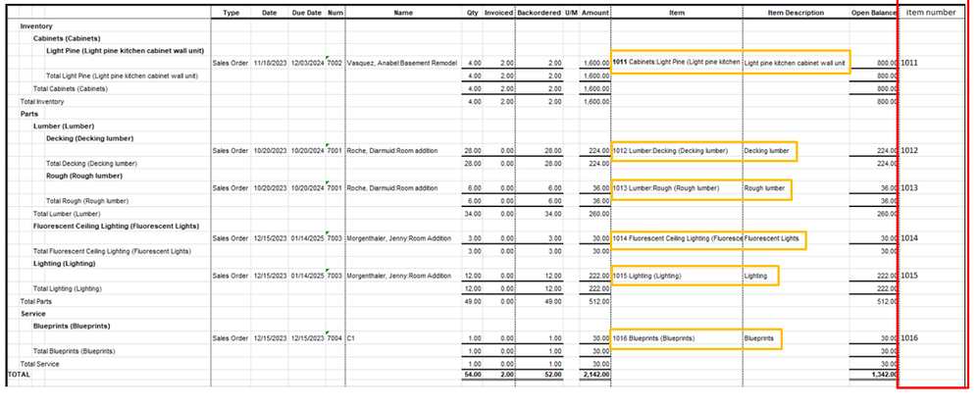Viewport: 980px width, 408px height.
Task: Select the 'Cabinets (Cabinets)' subgroup row
Action: click(67, 38)
